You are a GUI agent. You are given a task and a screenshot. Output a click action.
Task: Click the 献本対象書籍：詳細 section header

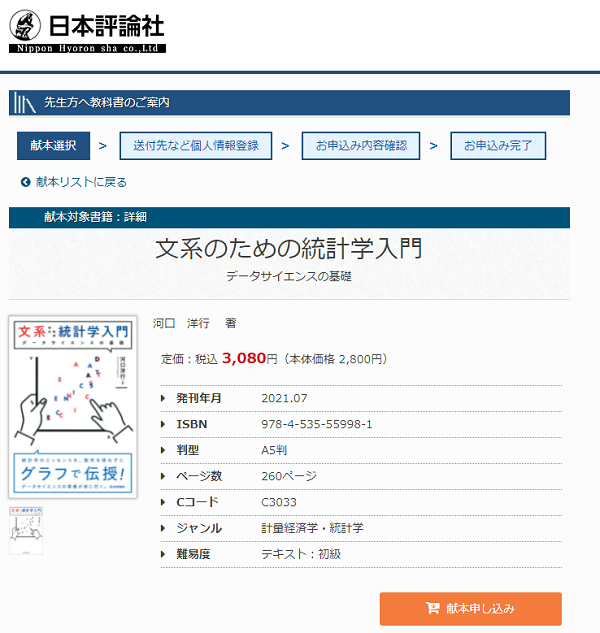click(290, 218)
